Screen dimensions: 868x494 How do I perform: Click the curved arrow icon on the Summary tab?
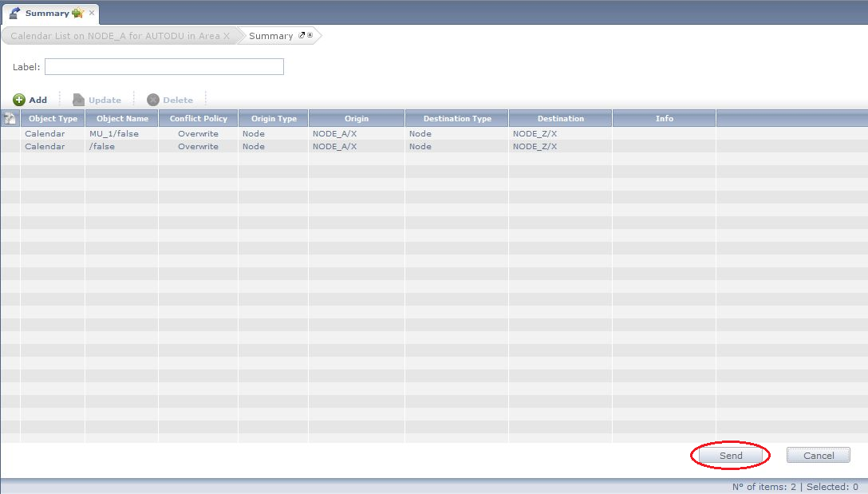[14, 11]
